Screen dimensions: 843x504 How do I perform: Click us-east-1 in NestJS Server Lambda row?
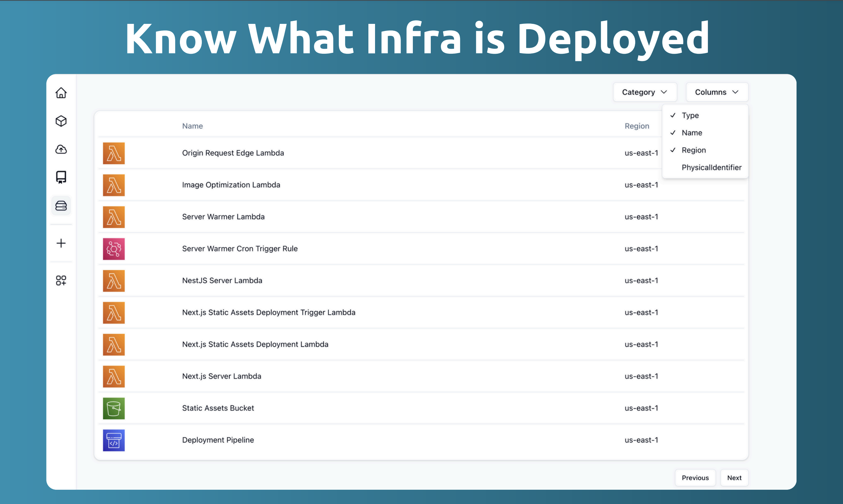click(x=642, y=281)
